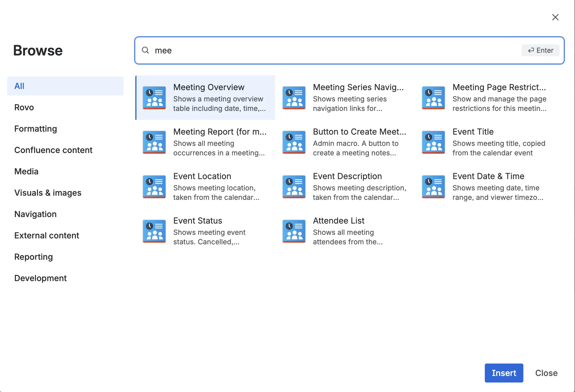
Task: Click the Meeting Page Restrictions macro icon
Action: (x=433, y=98)
